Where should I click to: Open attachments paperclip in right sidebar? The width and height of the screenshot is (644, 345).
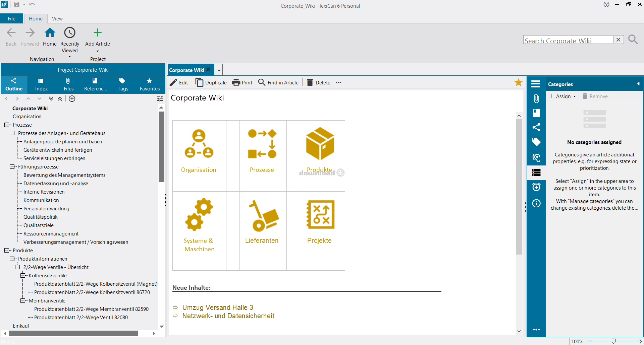(536, 98)
